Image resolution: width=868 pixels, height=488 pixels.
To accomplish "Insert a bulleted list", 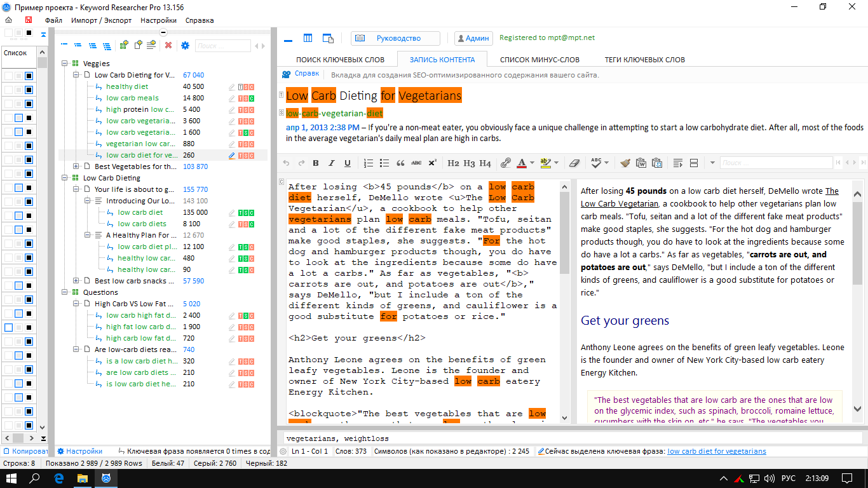I will click(x=384, y=163).
